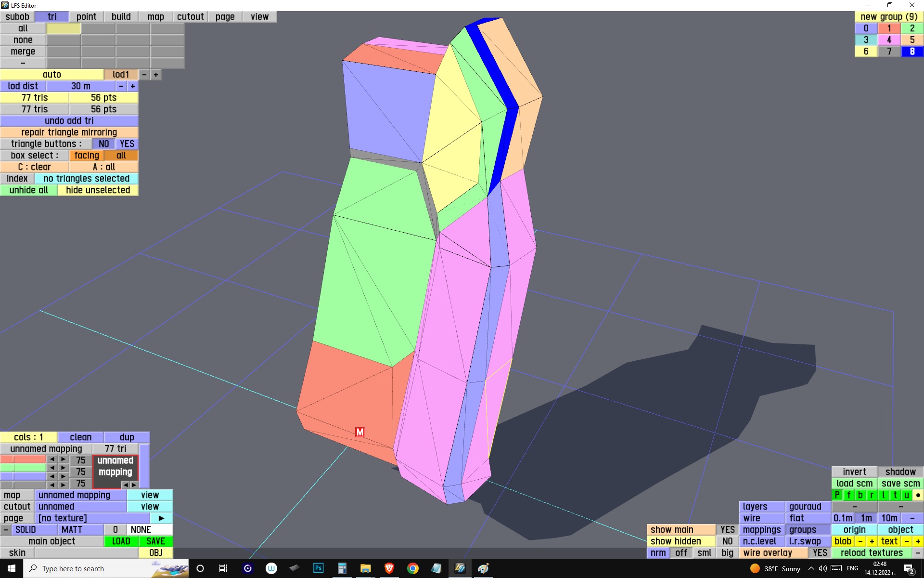The width and height of the screenshot is (924, 578).
Task: Click the black dot view button
Action: coord(918,495)
